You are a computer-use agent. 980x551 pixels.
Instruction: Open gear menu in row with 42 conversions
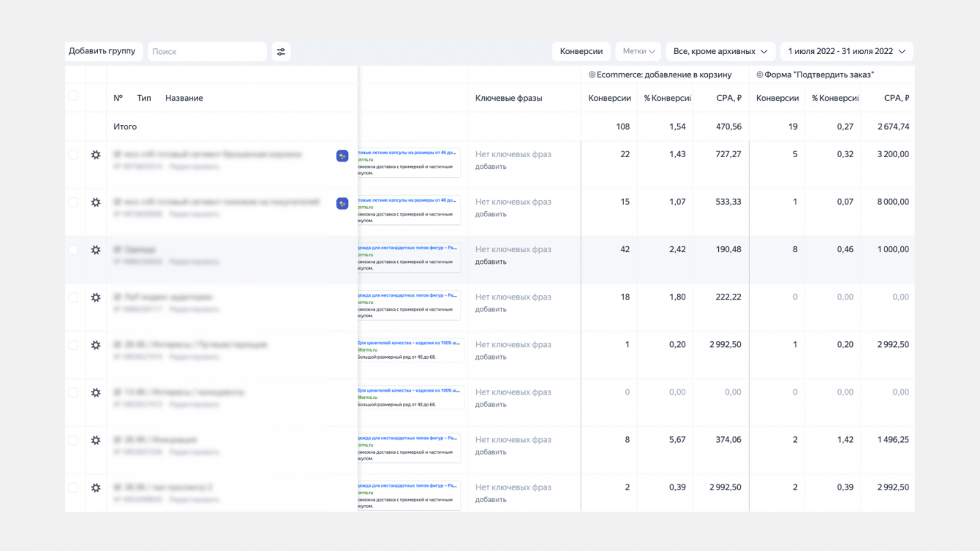click(x=96, y=250)
